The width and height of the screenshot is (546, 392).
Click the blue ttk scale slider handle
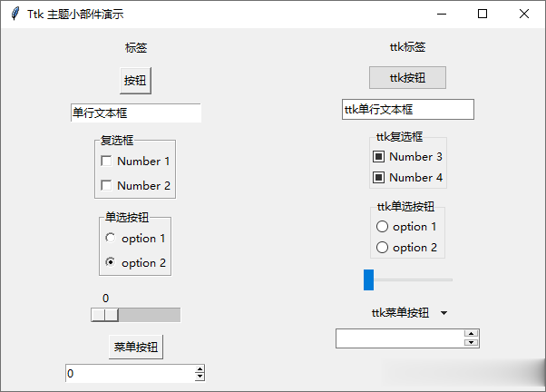click(x=368, y=279)
